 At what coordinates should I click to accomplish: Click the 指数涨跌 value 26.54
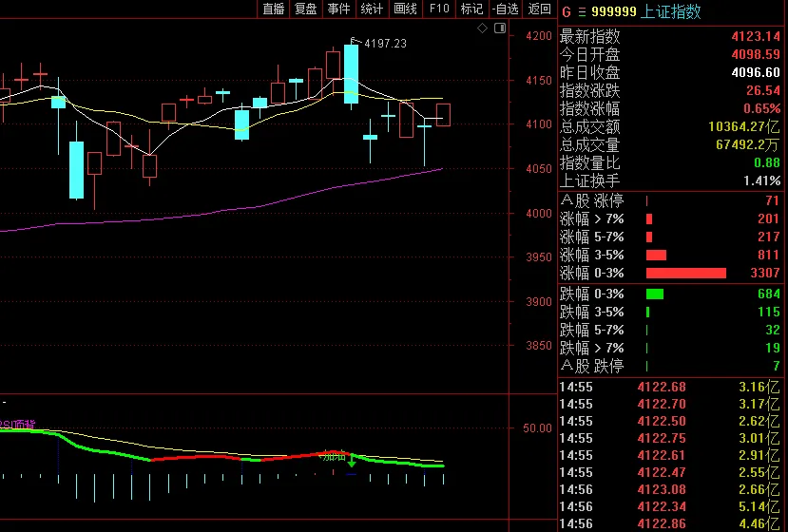(763, 90)
